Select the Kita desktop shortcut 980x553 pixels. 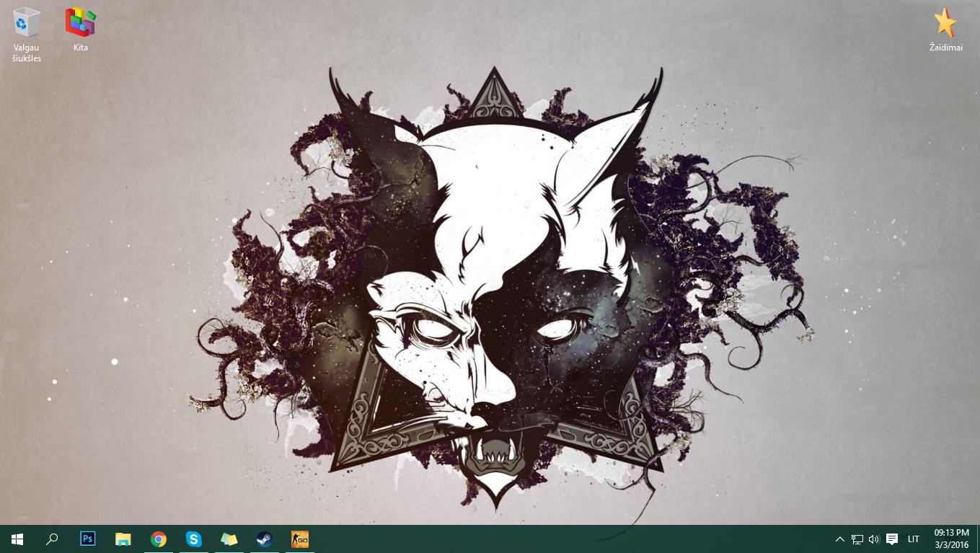[81, 30]
